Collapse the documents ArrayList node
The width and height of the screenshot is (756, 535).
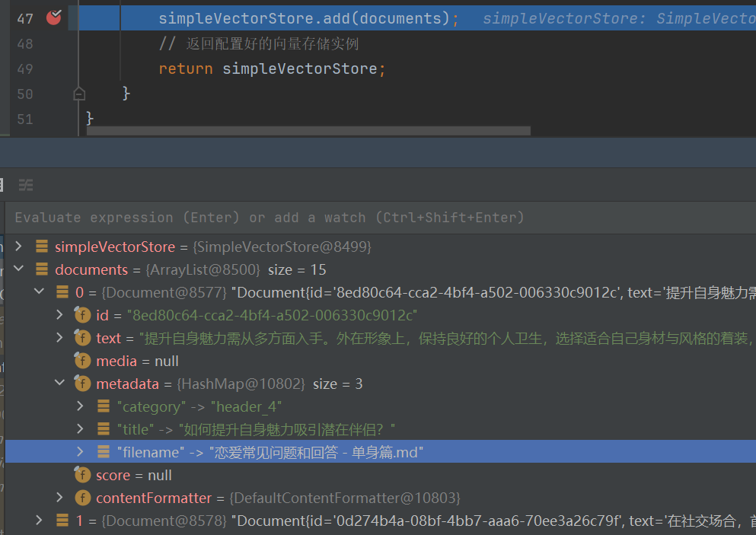[18, 269]
